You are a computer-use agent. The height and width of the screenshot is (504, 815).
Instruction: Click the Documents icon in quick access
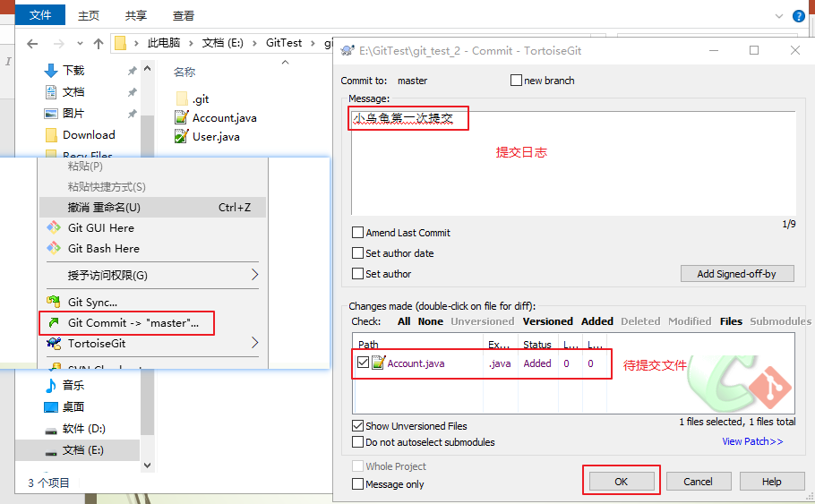click(51, 92)
